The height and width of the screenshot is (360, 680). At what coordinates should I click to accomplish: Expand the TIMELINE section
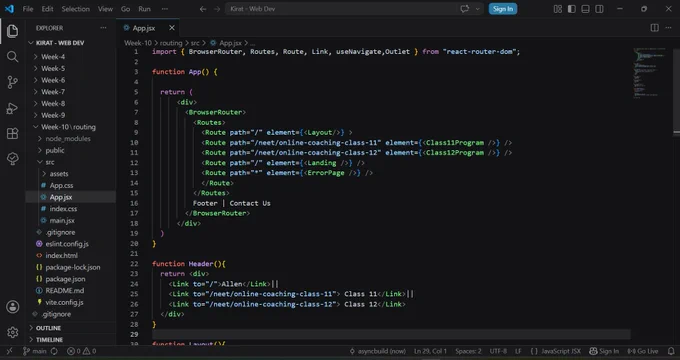(x=49, y=340)
